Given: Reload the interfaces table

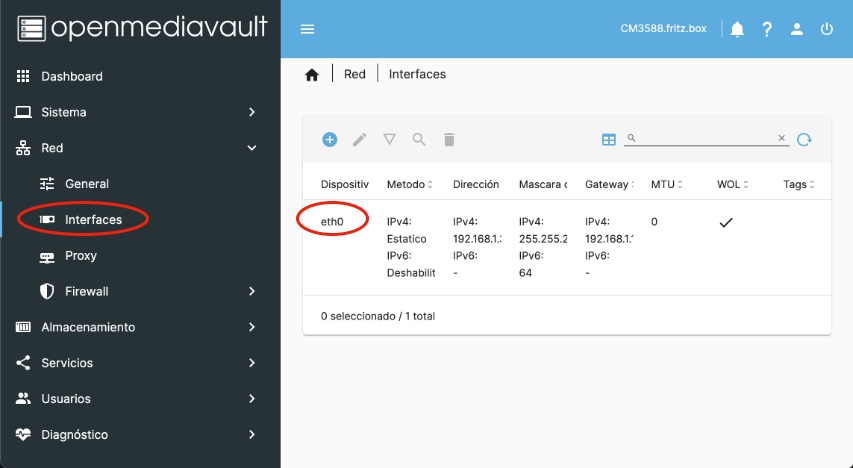Looking at the screenshot, I should coord(805,140).
